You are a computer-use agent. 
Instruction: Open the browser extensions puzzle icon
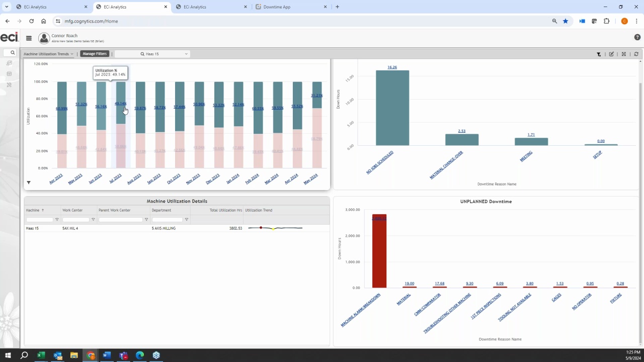point(606,21)
